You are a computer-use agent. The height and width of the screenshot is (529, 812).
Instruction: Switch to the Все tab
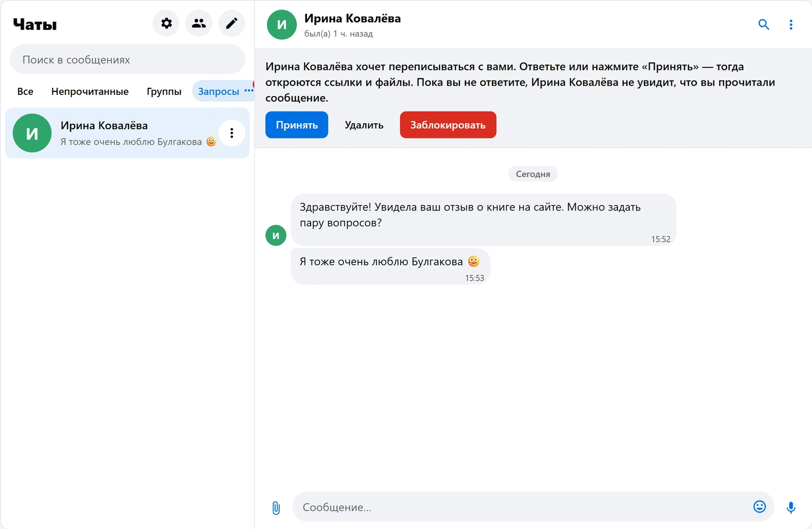coord(25,91)
